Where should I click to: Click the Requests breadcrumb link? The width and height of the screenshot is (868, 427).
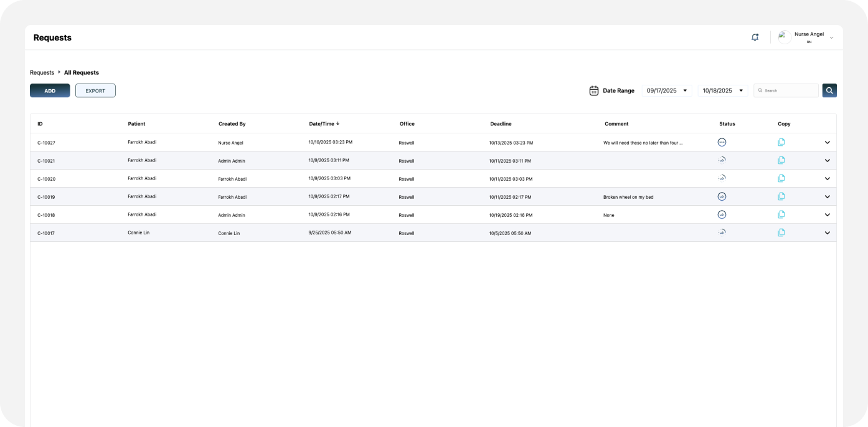pyautogui.click(x=42, y=72)
